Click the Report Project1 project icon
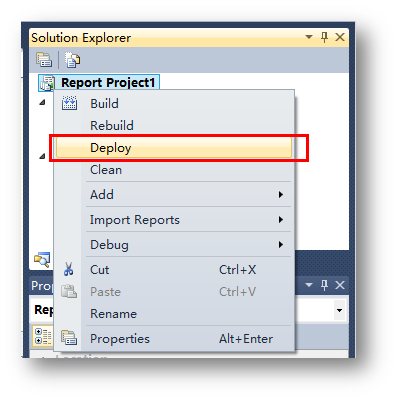The width and height of the screenshot is (398, 400). click(x=47, y=83)
